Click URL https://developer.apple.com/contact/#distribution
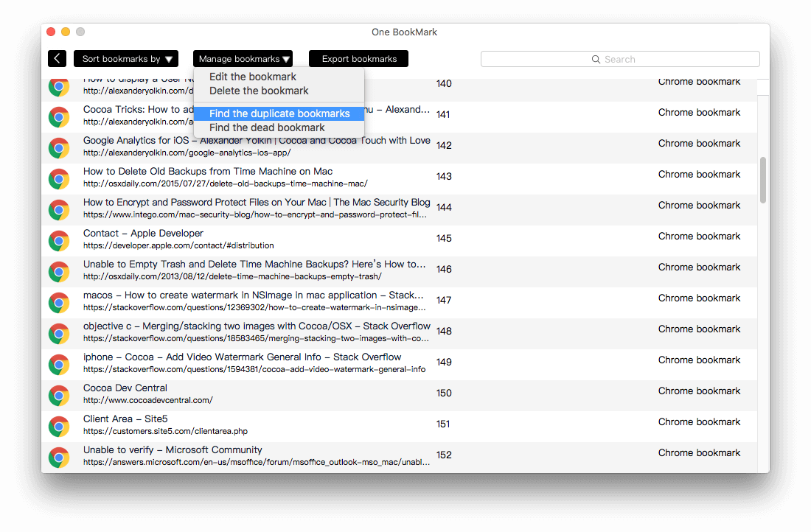811x532 pixels. point(178,245)
